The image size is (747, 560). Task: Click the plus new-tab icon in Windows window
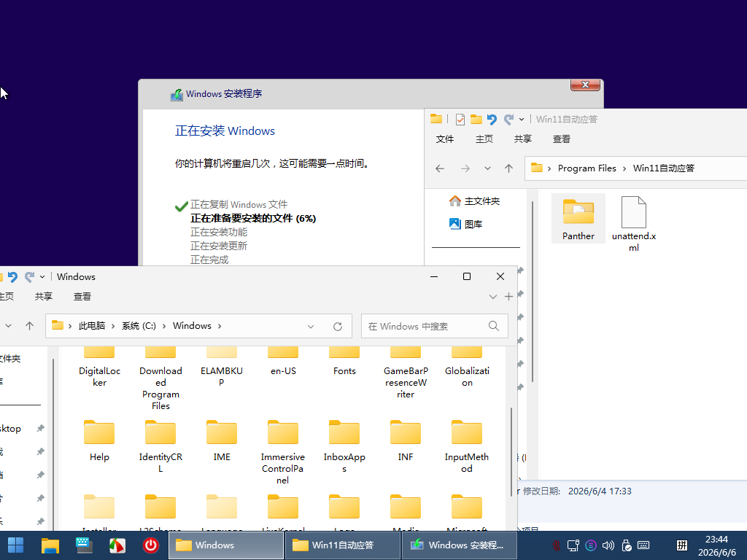click(x=508, y=297)
